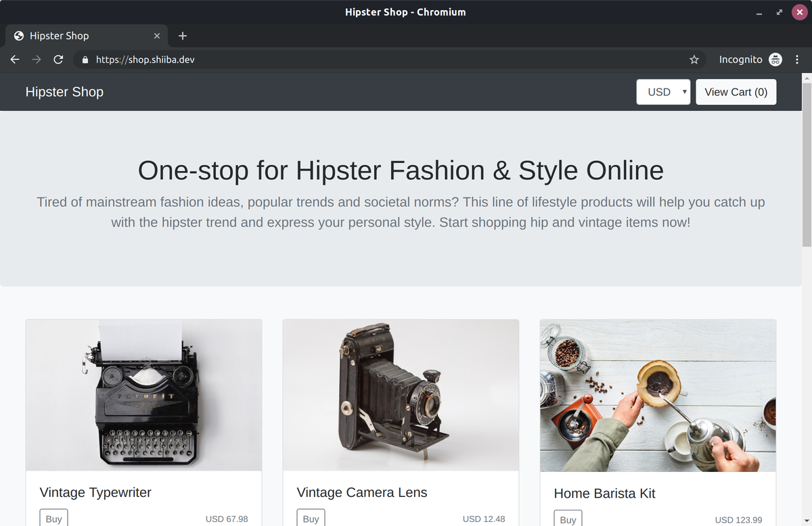Open the Home Barista Kit product image

tap(658, 396)
